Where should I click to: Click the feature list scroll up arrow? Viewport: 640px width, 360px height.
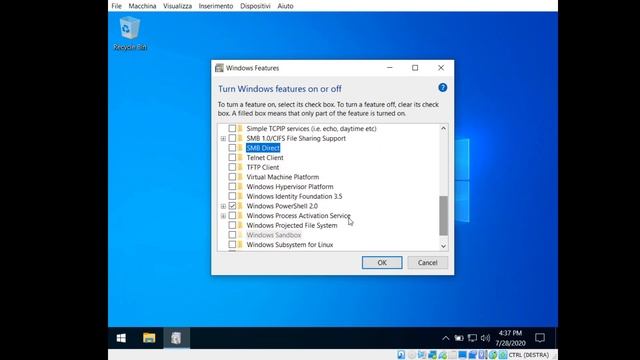[x=443, y=128]
